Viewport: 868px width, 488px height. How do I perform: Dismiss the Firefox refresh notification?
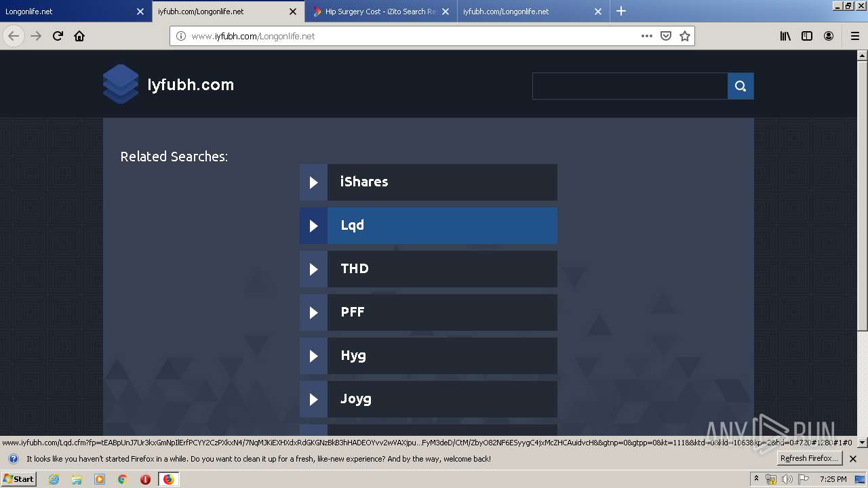[x=853, y=459]
